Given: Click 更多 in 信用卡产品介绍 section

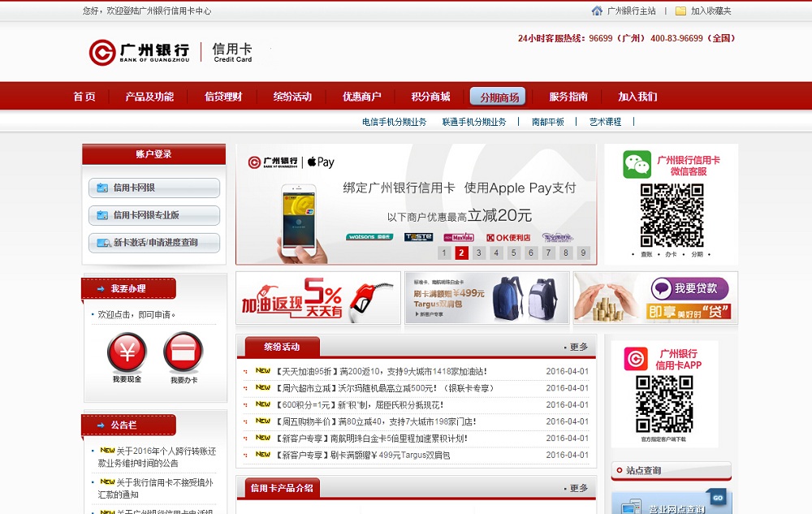Looking at the screenshot, I should (578, 488).
